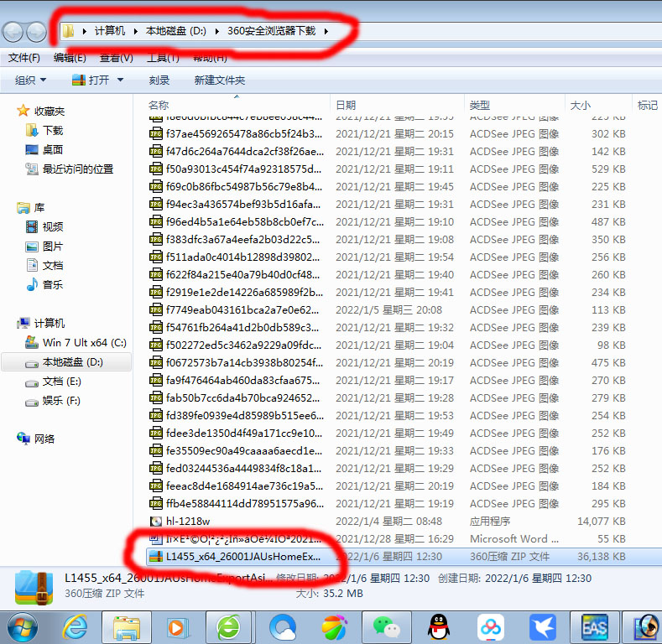Expand the arrow next to 打开
The image size is (662, 644).
click(120, 80)
